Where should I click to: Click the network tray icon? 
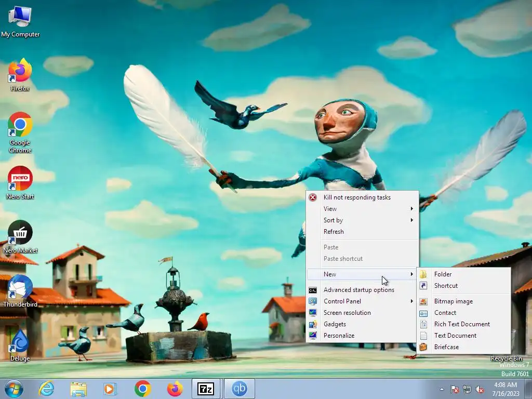pos(467,390)
